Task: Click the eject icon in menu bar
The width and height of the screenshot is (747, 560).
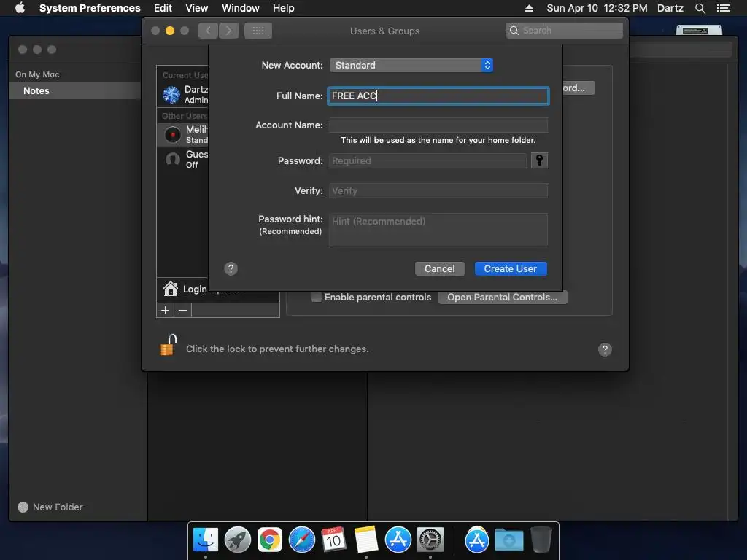Action: point(529,8)
